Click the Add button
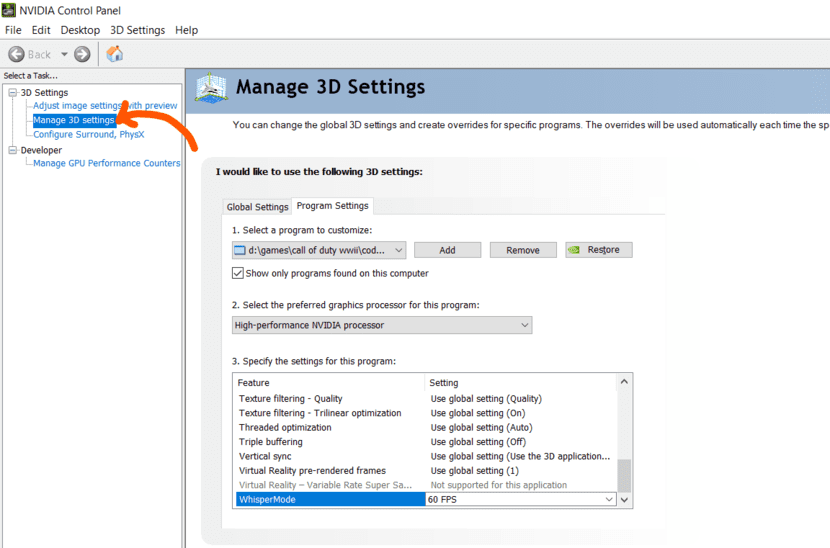This screenshot has width=830, height=548. pyautogui.click(x=447, y=250)
